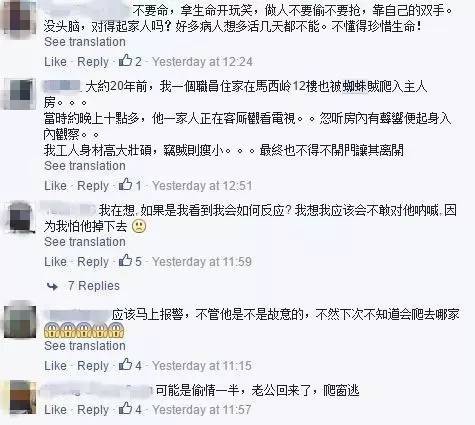This screenshot has height=425, width=475.
Task: Reply to the comment posted at 11:57
Action: [x=93, y=410]
